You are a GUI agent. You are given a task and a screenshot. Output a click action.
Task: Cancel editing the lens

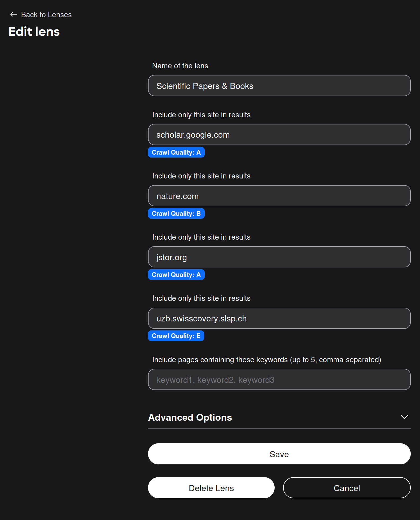click(347, 488)
